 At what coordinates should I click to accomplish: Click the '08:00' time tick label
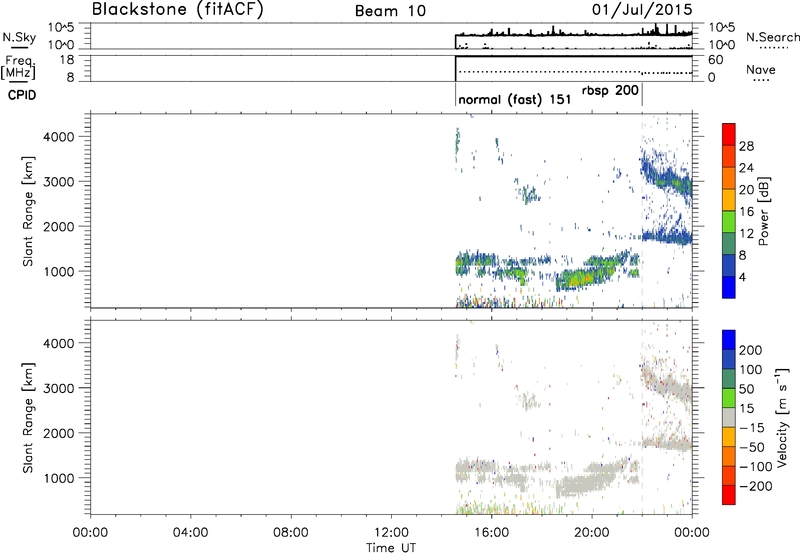(x=291, y=533)
